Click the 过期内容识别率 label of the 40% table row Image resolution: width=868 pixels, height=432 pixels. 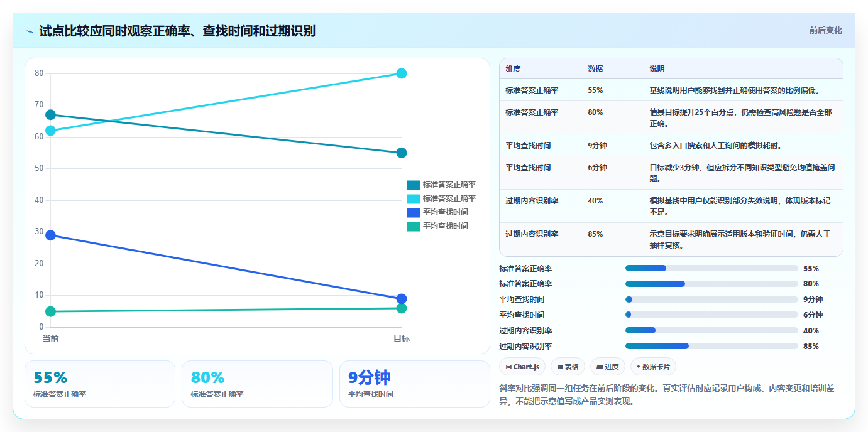click(532, 201)
